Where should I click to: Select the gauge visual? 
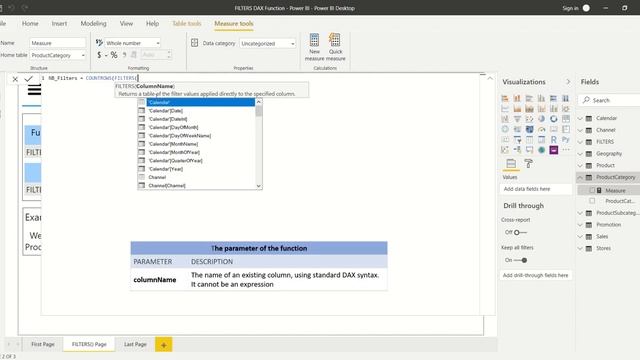point(541,129)
